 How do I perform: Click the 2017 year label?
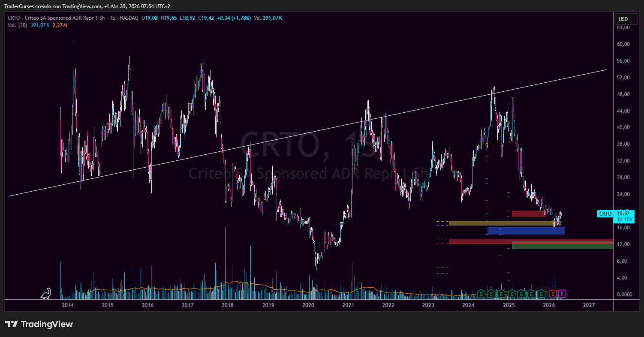pyautogui.click(x=187, y=305)
